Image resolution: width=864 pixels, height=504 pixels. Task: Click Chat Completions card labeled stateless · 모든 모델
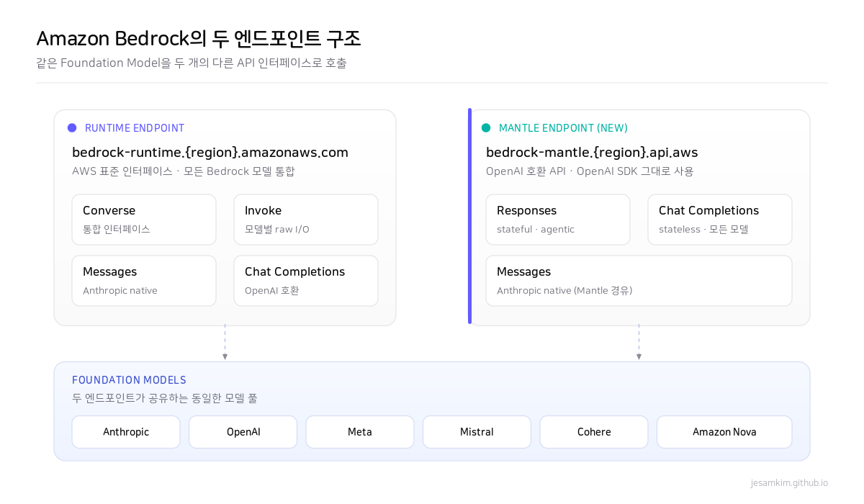720,220
